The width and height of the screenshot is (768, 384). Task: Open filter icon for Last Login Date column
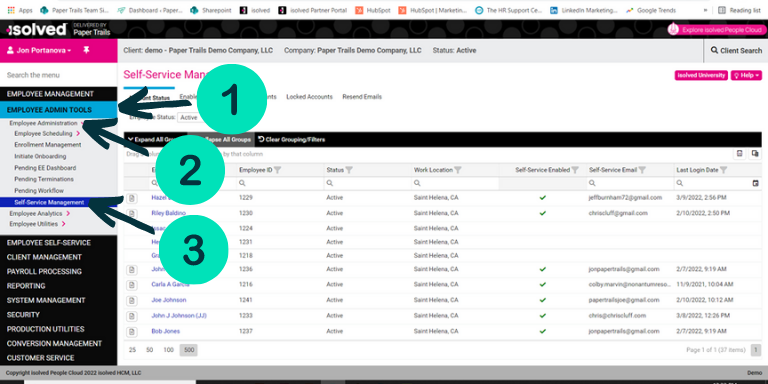[723, 170]
